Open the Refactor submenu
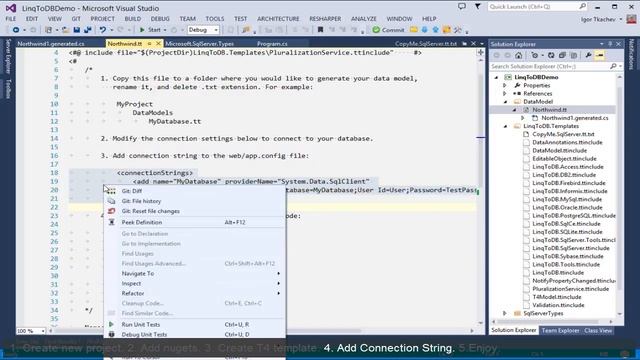The image size is (640, 360). click(x=195, y=293)
